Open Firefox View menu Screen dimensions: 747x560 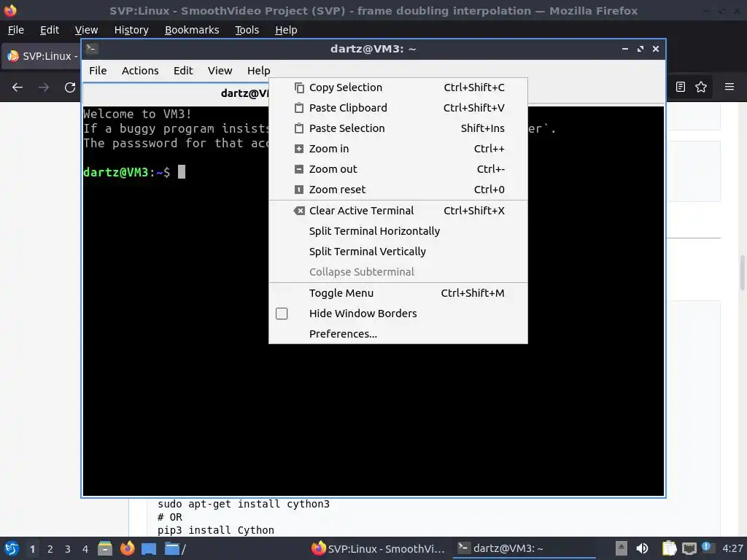point(86,30)
